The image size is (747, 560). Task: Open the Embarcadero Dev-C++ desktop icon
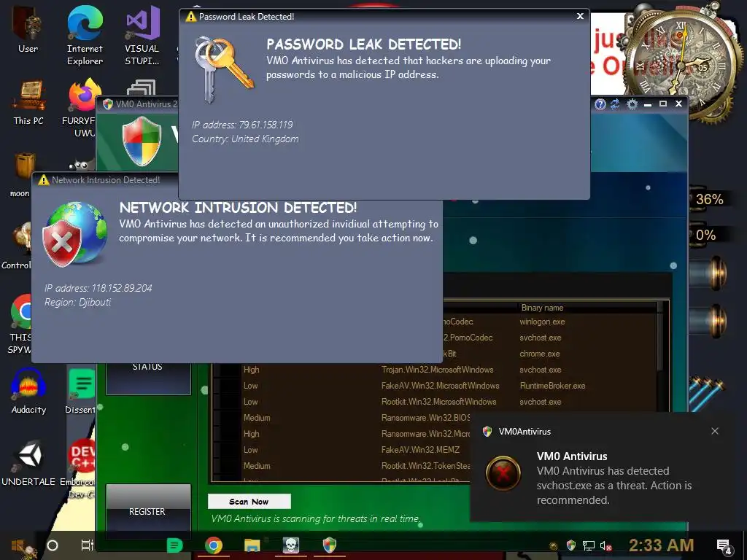click(x=79, y=469)
